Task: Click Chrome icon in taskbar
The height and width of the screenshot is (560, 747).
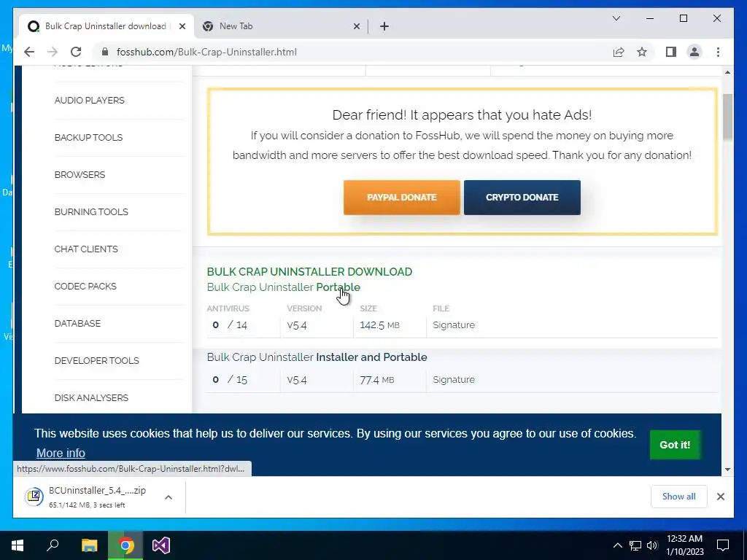Action: pyautogui.click(x=125, y=545)
